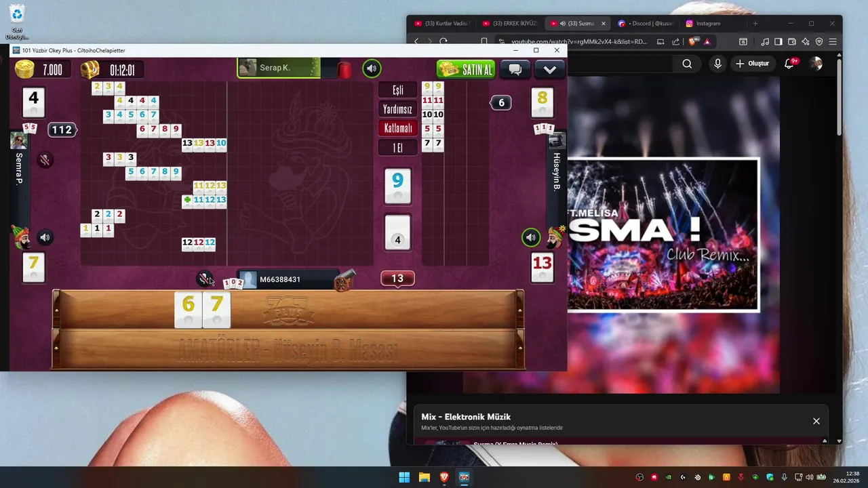The width and height of the screenshot is (868, 488).
Task: Click the SATIN AL buy button
Action: point(466,69)
